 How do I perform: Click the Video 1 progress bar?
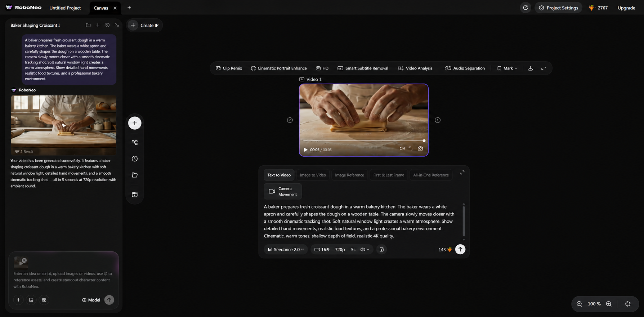[364, 141]
